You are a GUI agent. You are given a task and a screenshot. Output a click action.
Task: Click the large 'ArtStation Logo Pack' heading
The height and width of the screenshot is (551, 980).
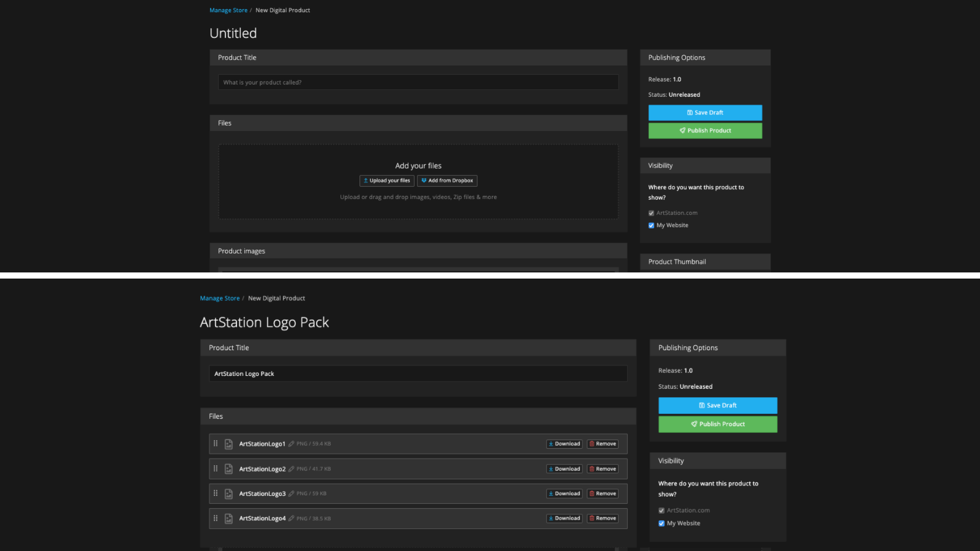265,323
